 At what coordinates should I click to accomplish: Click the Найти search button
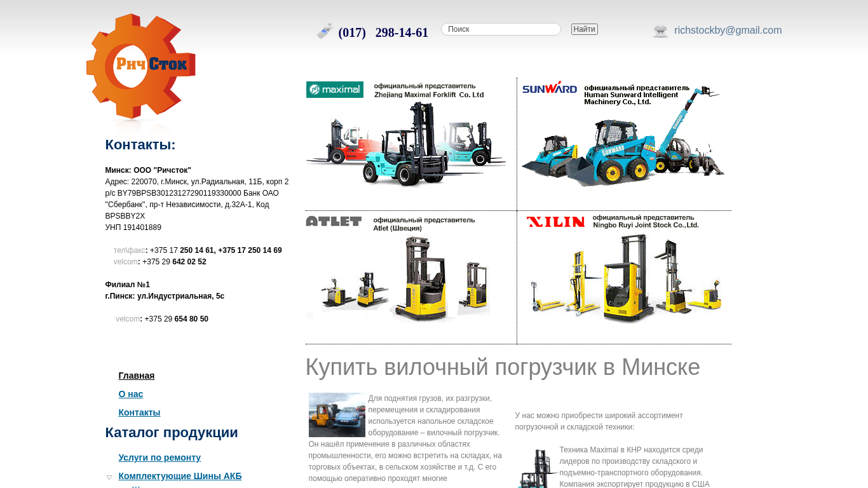[x=584, y=29]
